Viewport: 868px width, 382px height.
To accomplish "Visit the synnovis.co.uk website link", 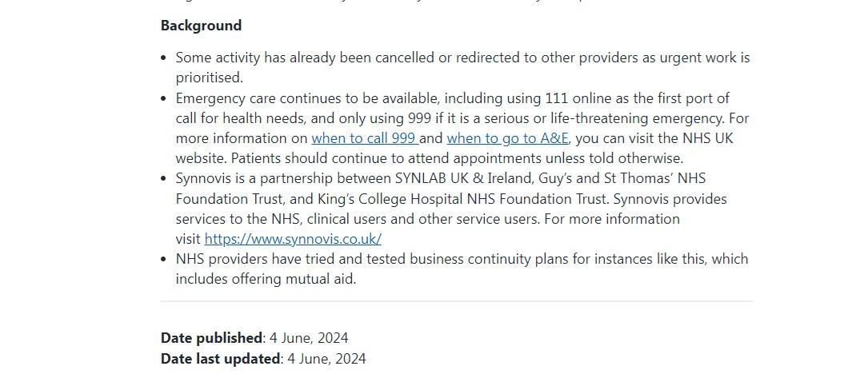I will pos(293,239).
